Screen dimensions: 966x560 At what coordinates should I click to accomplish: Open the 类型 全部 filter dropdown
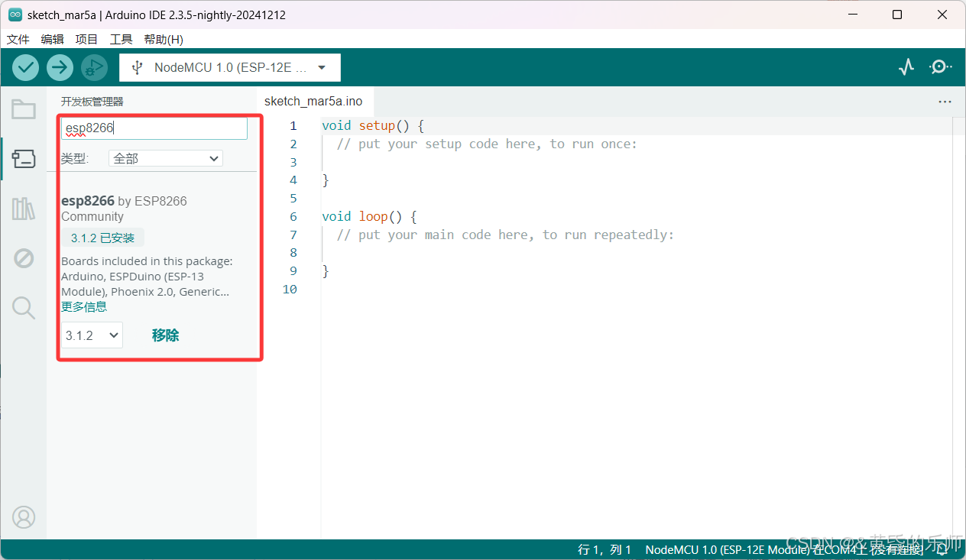tap(166, 158)
